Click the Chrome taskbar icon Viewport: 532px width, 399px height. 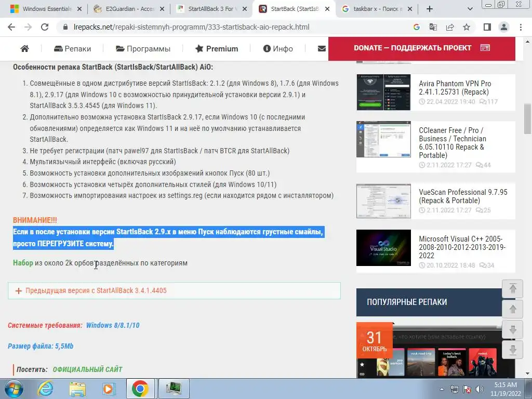tap(140, 389)
